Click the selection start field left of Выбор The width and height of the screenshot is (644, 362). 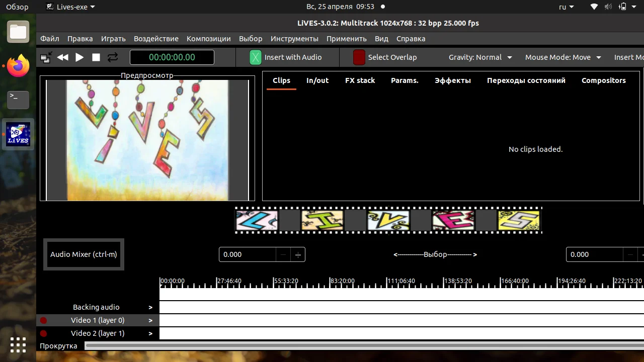[x=247, y=254]
